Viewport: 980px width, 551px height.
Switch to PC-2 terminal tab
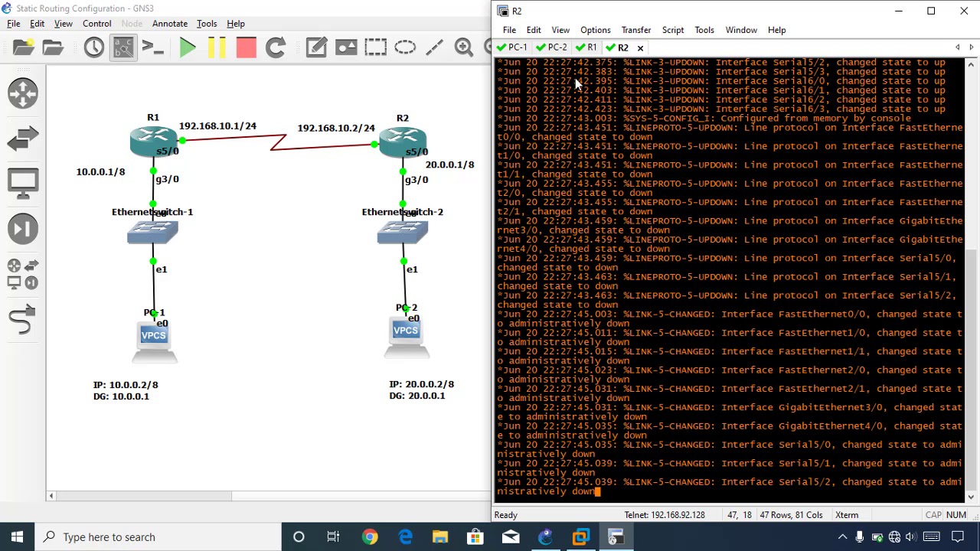552,47
